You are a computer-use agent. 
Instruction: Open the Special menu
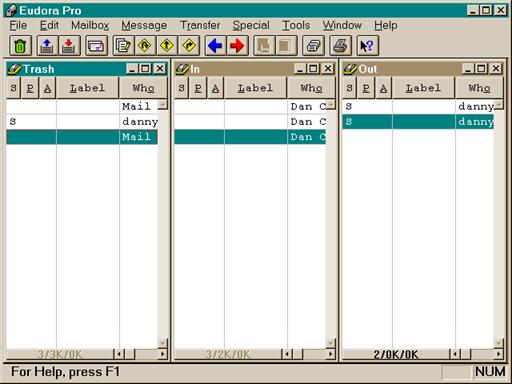(251, 25)
